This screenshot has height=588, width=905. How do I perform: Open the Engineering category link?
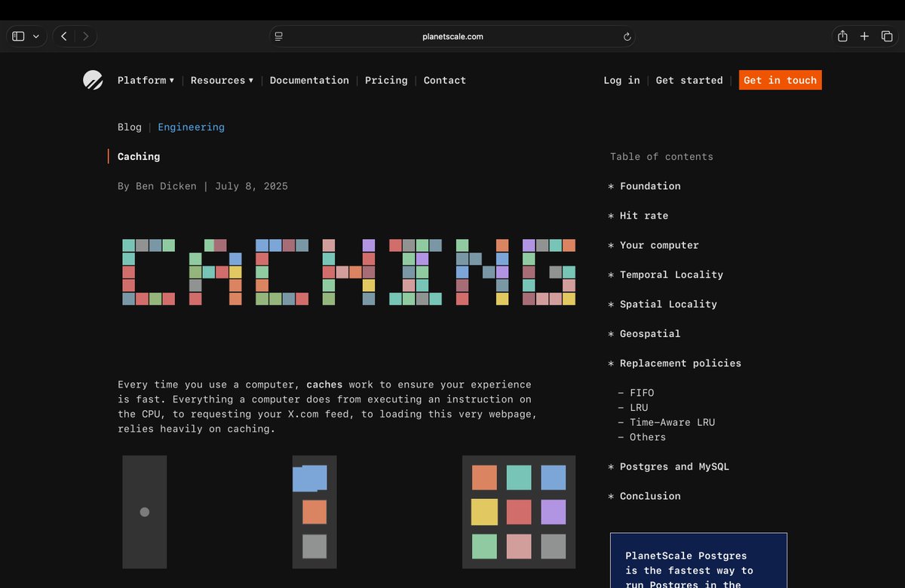[x=191, y=127]
